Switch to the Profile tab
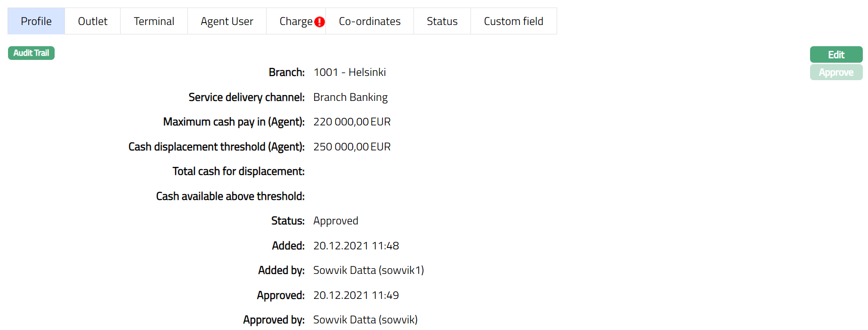 tap(36, 21)
